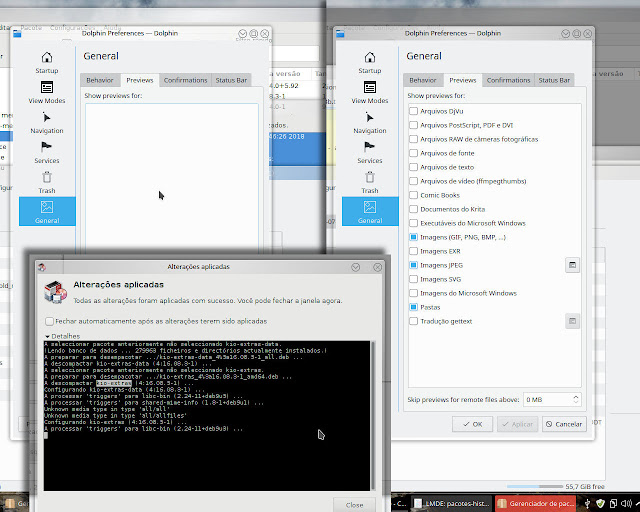The width and height of the screenshot is (640, 512).
Task: Open Navigation in right Dolphin Preferences
Action: click(x=370, y=122)
